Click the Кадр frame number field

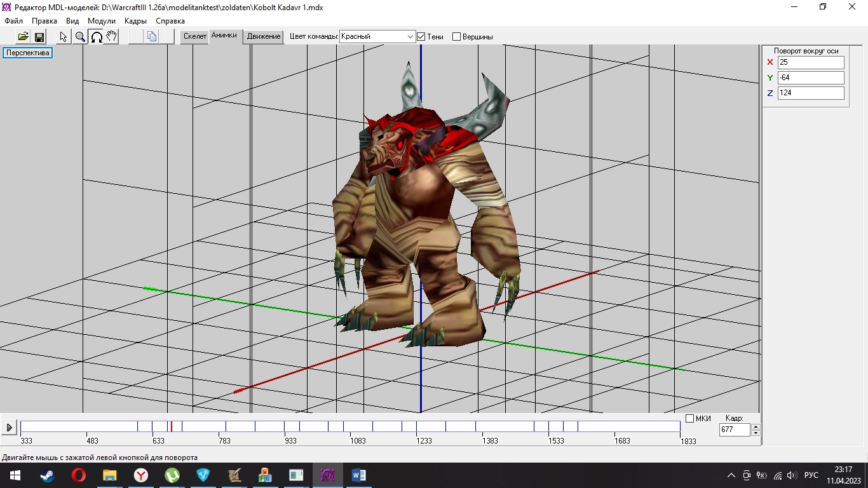(735, 430)
